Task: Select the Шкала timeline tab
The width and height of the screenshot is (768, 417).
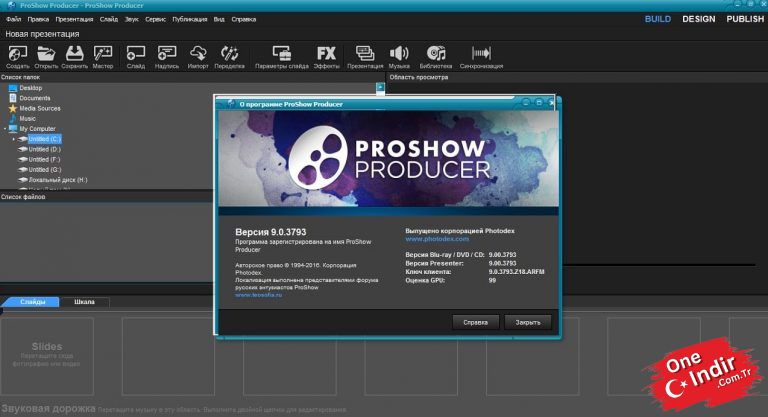Action: click(84, 302)
